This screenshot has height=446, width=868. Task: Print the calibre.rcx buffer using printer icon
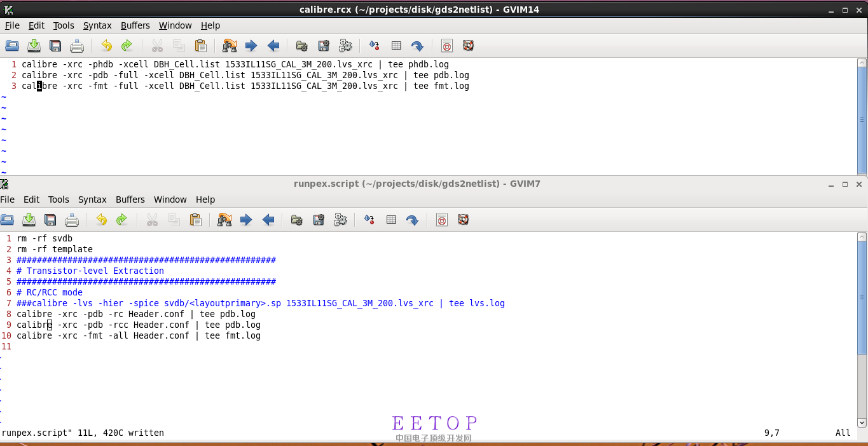(77, 46)
